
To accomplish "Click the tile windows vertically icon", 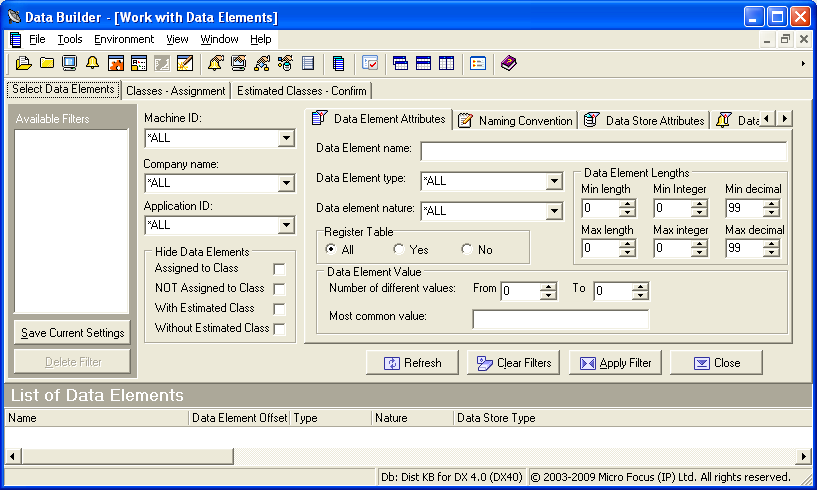I will pyautogui.click(x=446, y=63).
